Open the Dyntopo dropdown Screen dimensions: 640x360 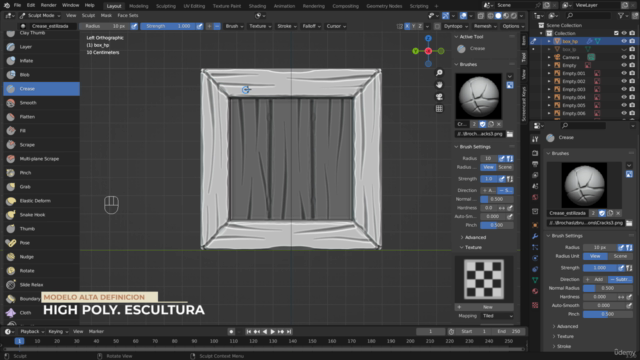456,26
